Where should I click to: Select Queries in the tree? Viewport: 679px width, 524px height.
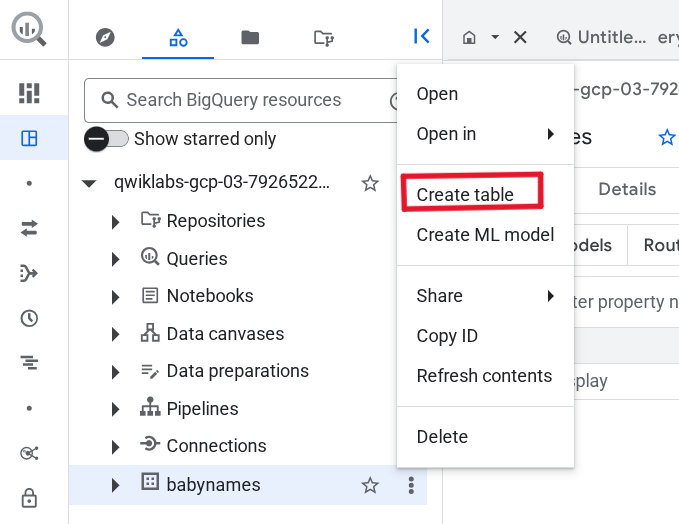tap(197, 259)
